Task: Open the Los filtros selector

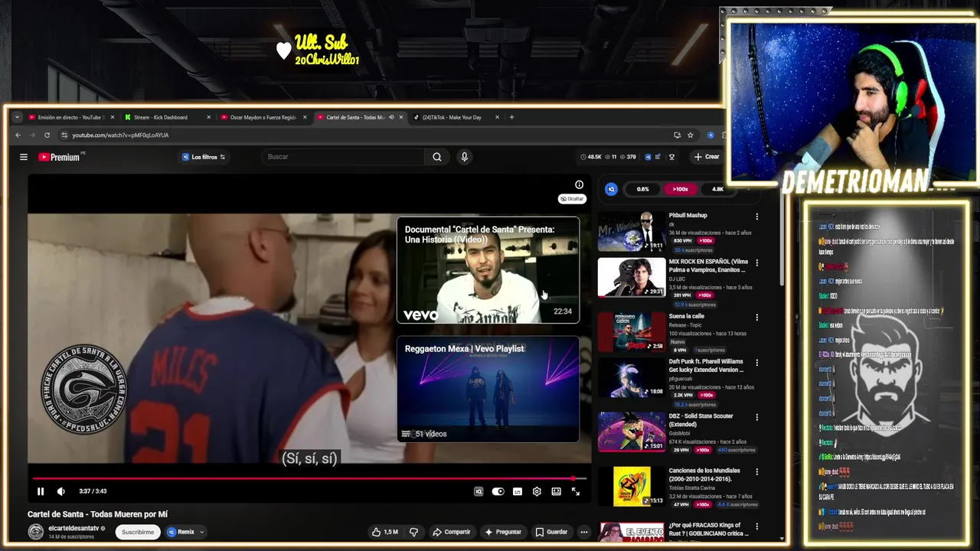Action: tap(204, 157)
